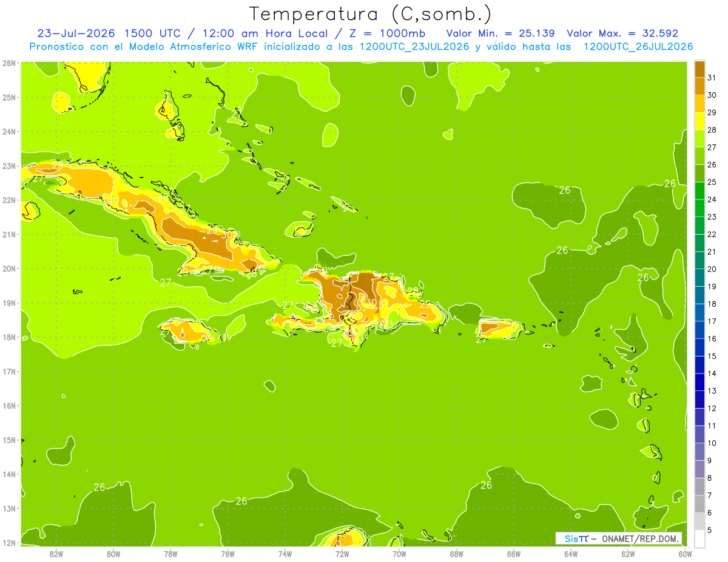Screen dimensions: 728x562
Task: Click legend value 18
Action: [712, 304]
